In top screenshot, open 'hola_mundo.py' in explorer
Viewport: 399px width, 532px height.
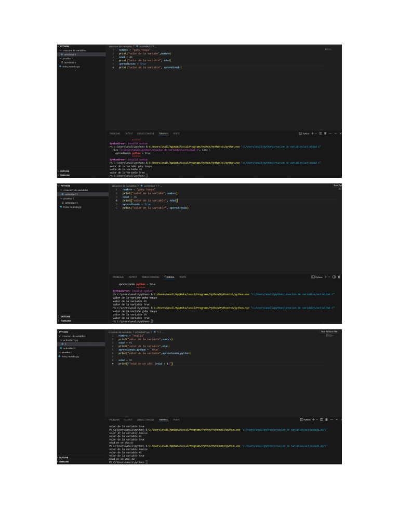tap(70, 66)
